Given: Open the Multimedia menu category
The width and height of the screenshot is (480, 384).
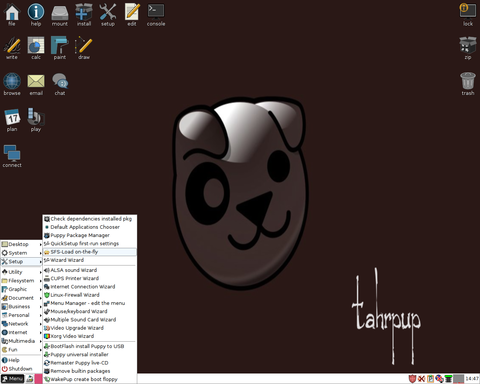Looking at the screenshot, I should click(x=22, y=341).
